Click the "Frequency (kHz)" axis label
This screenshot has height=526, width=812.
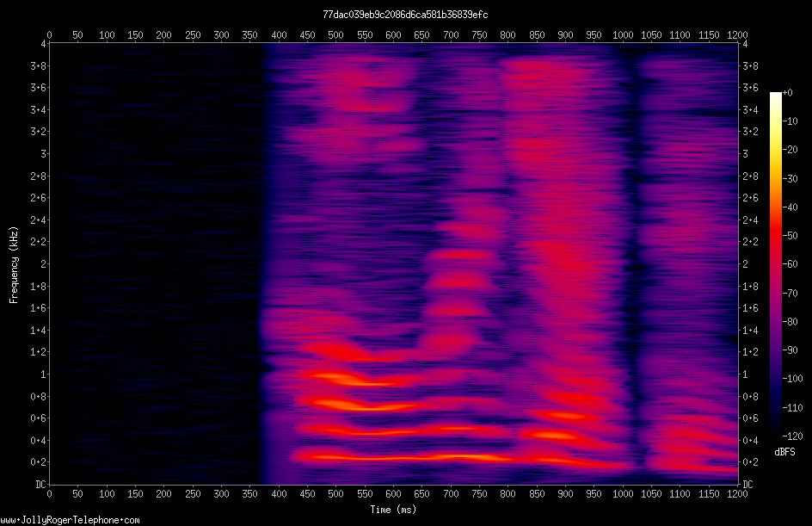click(x=14, y=264)
